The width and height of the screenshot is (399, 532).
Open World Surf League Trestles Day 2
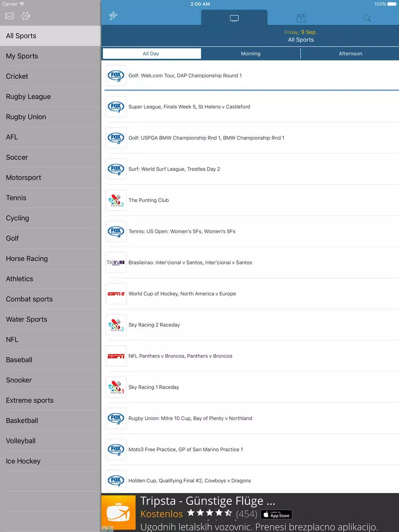[x=250, y=169]
